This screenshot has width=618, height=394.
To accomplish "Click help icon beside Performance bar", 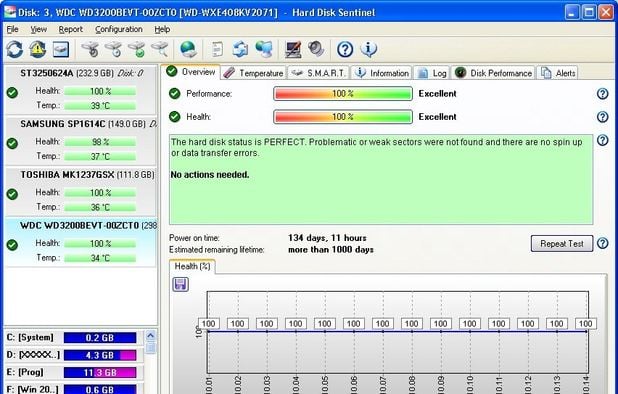I will click(x=603, y=94).
